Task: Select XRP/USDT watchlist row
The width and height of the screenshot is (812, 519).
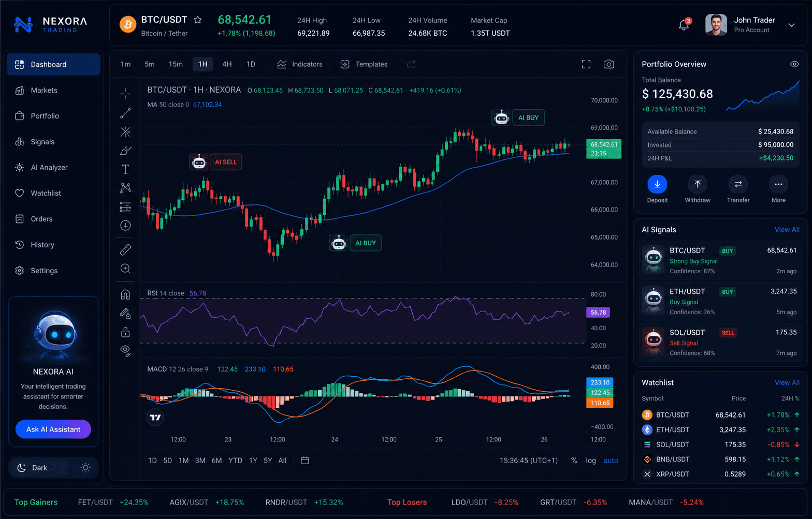Action: [x=721, y=474]
